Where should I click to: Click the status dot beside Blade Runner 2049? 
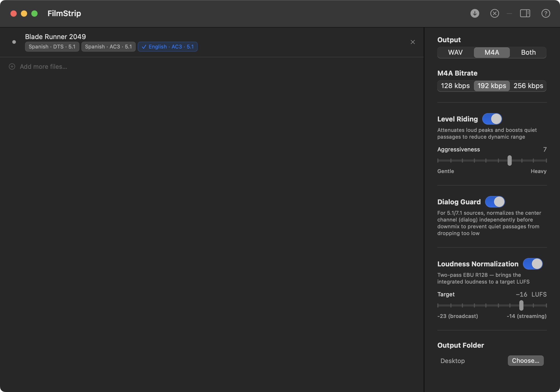[14, 42]
